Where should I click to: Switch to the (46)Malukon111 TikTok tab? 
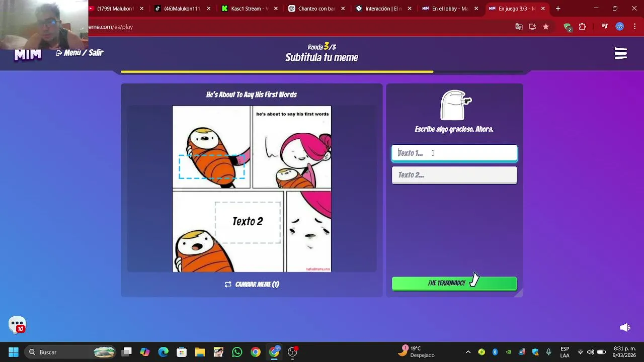(x=183, y=9)
